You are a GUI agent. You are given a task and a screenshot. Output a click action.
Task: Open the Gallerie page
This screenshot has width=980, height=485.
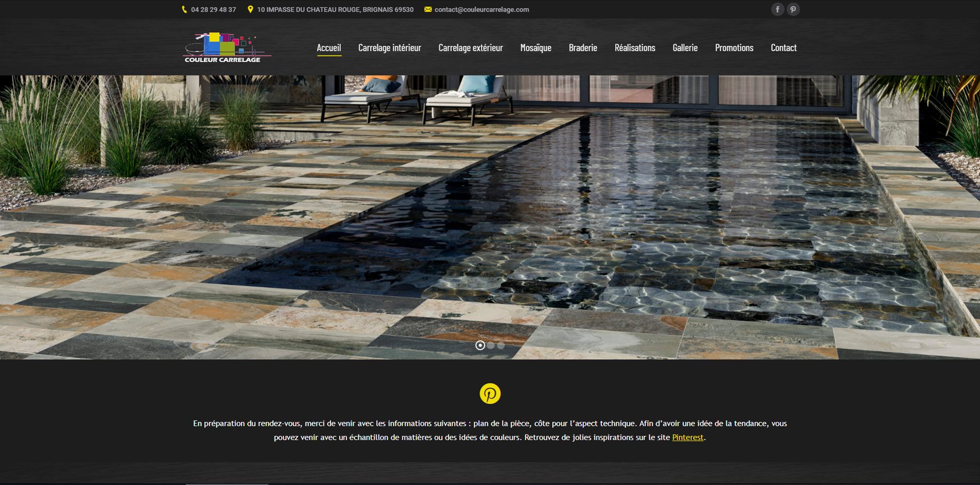pyautogui.click(x=685, y=48)
